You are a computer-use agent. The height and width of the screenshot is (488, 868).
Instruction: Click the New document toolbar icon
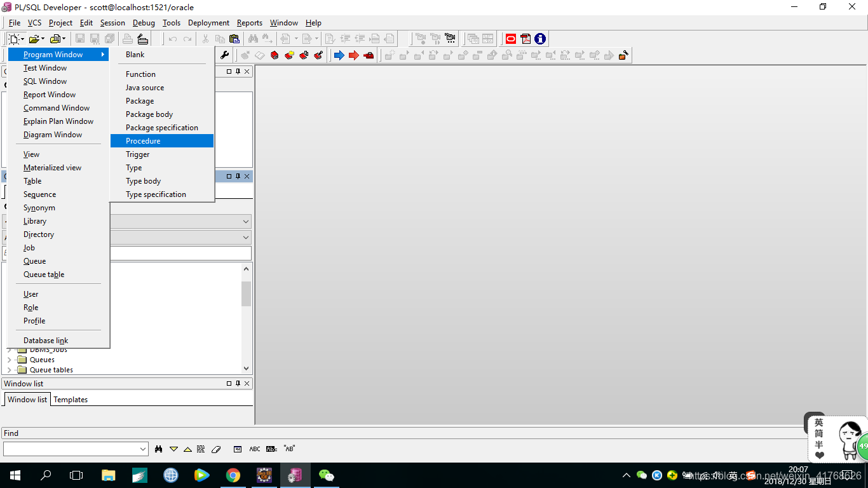click(13, 39)
